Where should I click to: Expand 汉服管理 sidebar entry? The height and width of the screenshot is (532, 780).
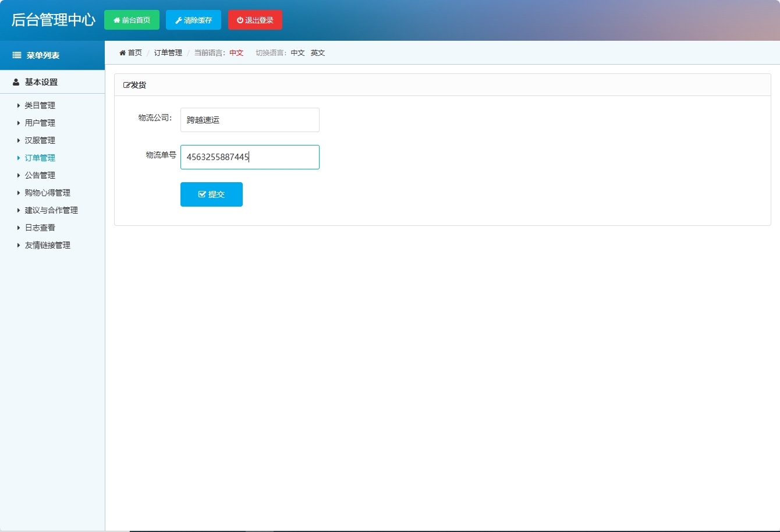point(40,140)
